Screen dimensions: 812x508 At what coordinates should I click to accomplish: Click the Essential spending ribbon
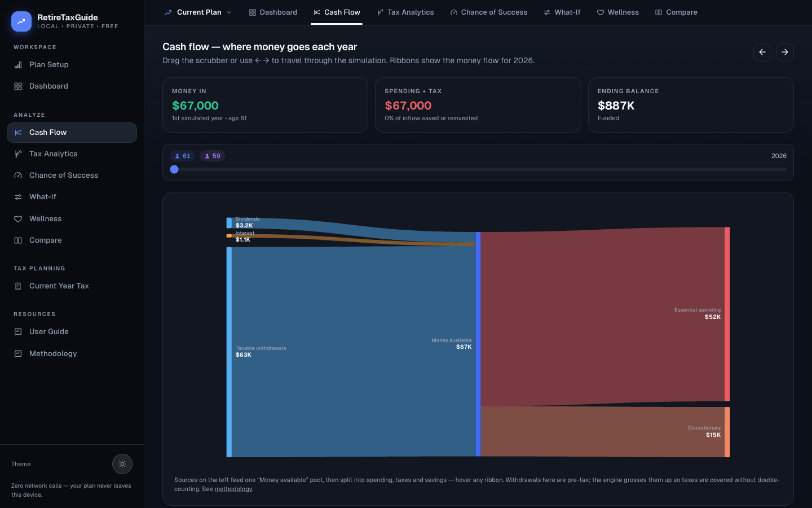pyautogui.click(x=602, y=316)
